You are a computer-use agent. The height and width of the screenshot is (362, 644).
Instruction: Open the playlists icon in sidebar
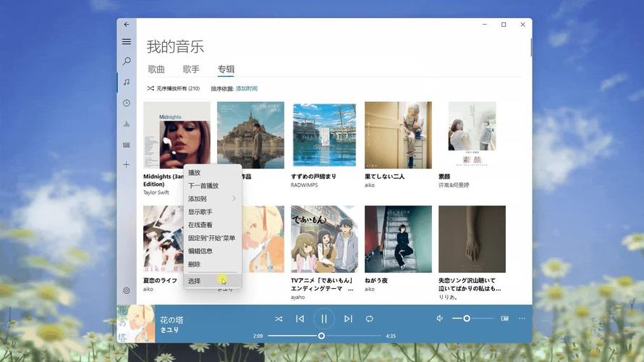(x=127, y=145)
